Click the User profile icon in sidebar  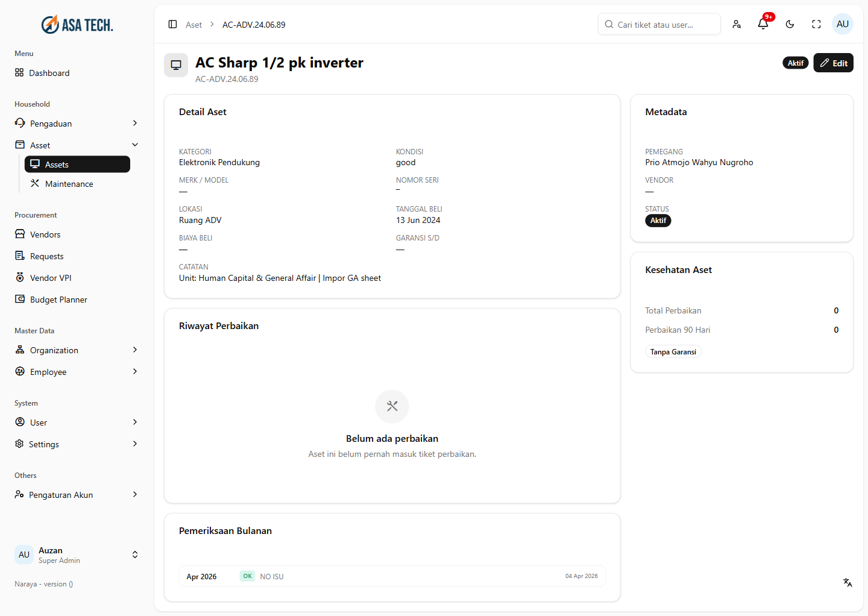tap(20, 422)
